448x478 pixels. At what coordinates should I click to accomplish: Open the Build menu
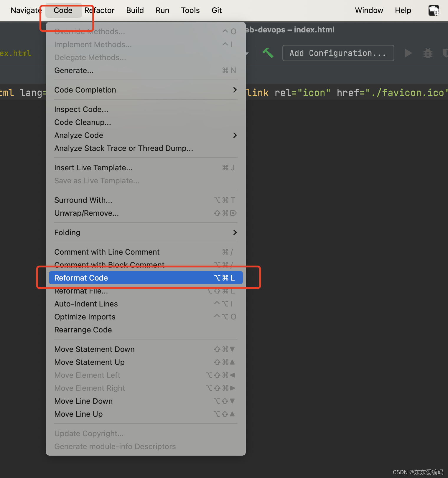pyautogui.click(x=135, y=10)
